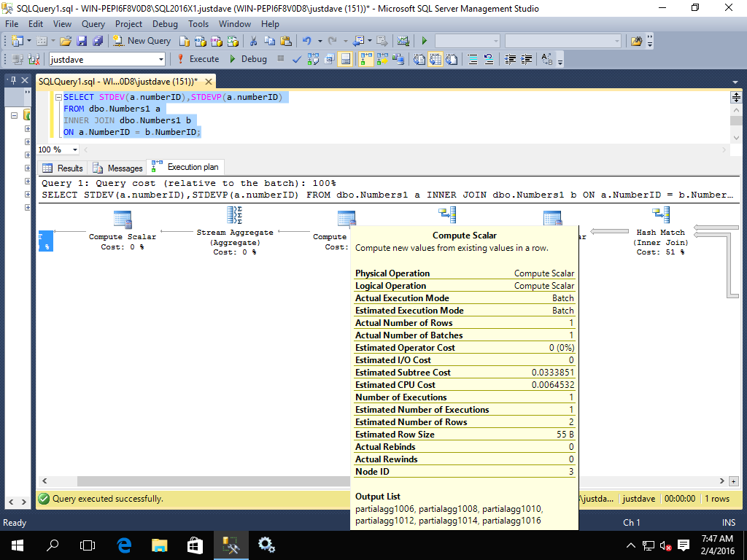Run the query with Execute
747x560 pixels.
[x=198, y=59]
